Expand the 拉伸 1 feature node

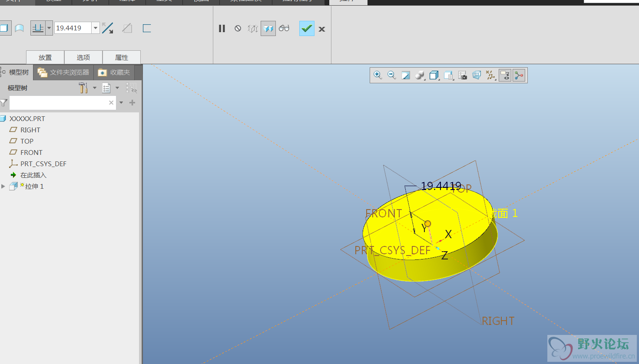tap(3, 186)
